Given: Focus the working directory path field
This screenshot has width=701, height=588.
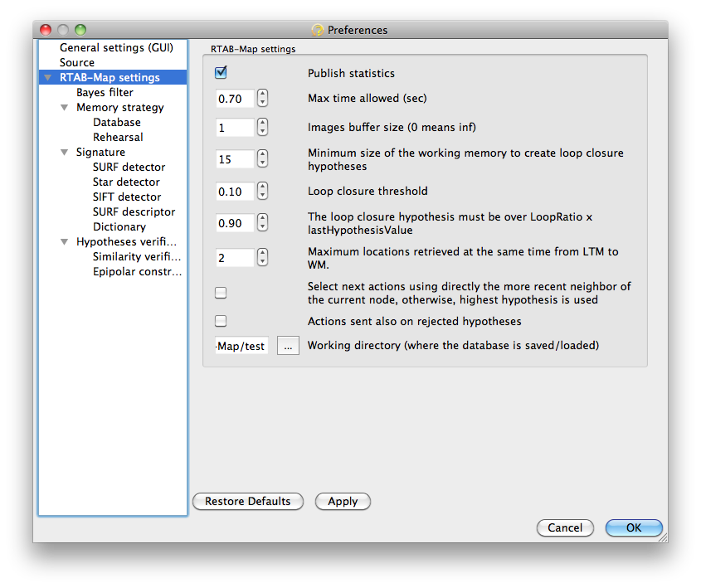Looking at the screenshot, I should point(241,346).
